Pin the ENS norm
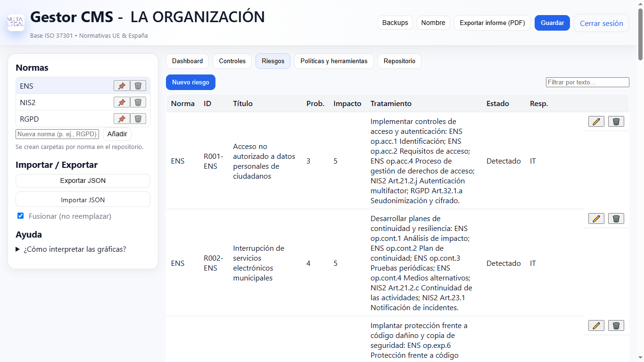The height and width of the screenshot is (362, 644). [122, 86]
